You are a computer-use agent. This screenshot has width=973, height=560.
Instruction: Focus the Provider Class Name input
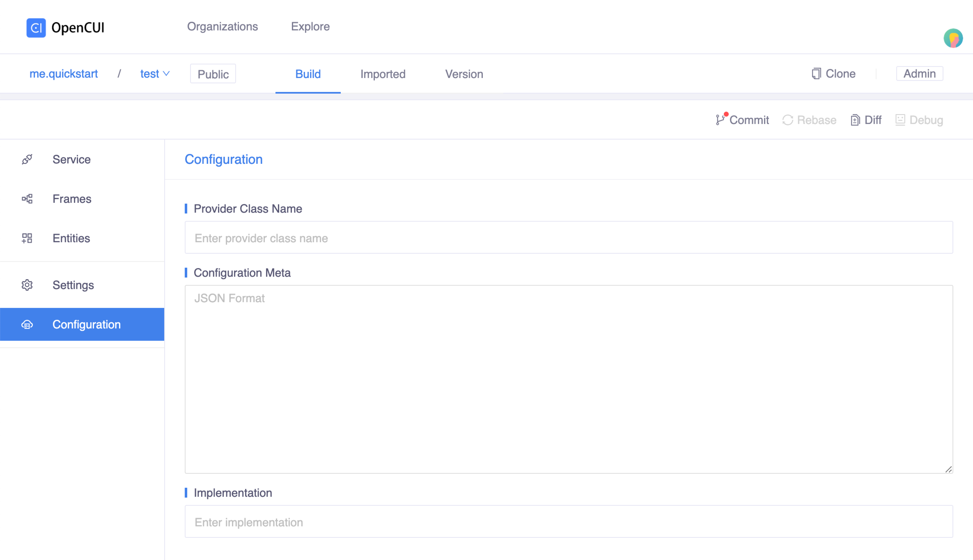[x=569, y=238]
